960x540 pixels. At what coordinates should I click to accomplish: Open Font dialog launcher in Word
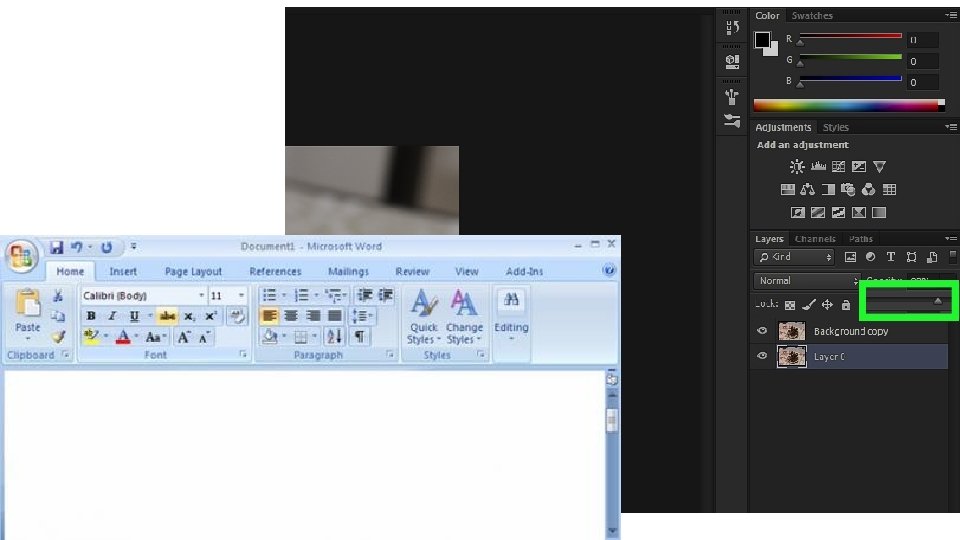pyautogui.click(x=242, y=354)
